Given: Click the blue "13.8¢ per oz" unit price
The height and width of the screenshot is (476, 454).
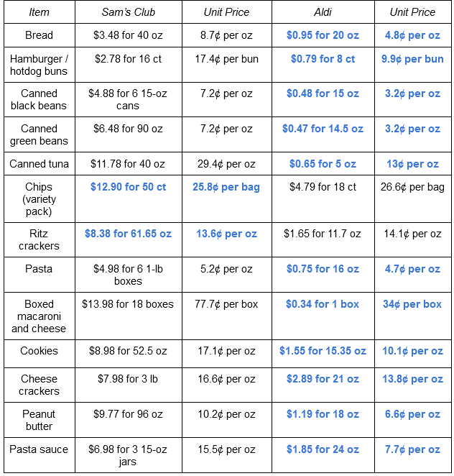Looking at the screenshot, I should 412,379.
